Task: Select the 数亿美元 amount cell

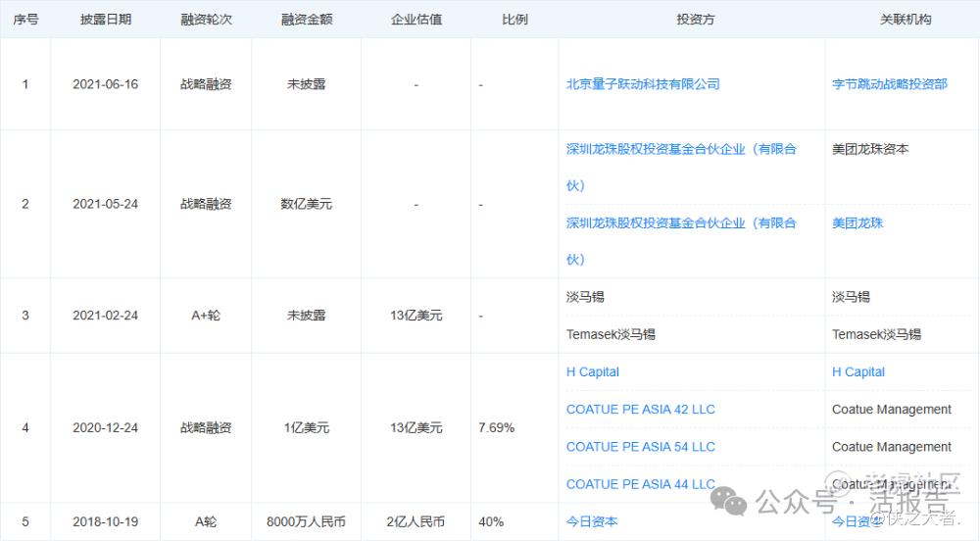Action: 306,204
